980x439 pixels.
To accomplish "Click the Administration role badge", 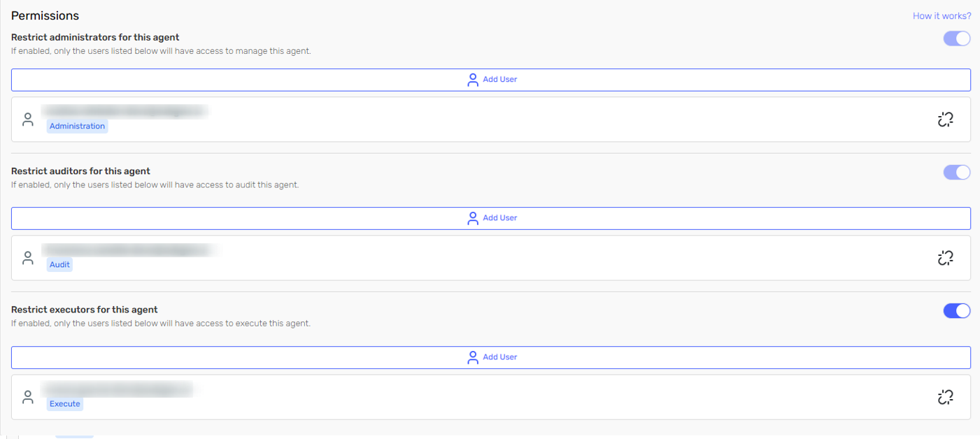I will pyautogui.click(x=77, y=126).
